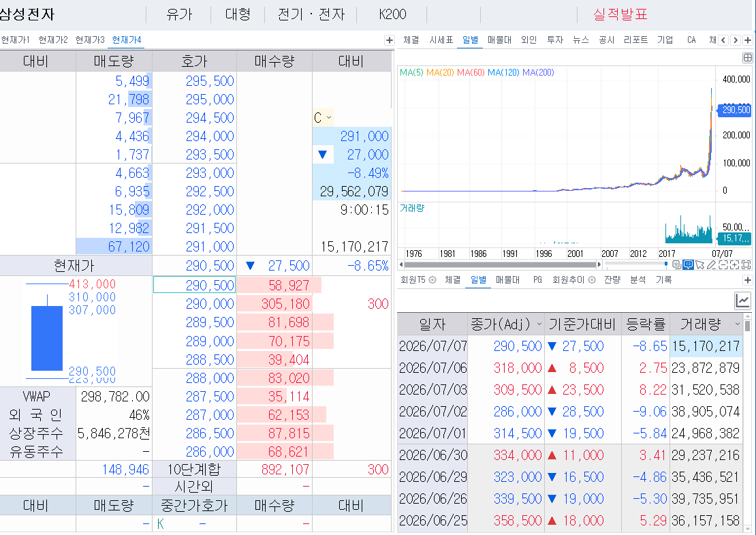Click the chart fullscreen frame icon
Image resolution: width=756 pixels, height=535 pixels.
(x=746, y=264)
